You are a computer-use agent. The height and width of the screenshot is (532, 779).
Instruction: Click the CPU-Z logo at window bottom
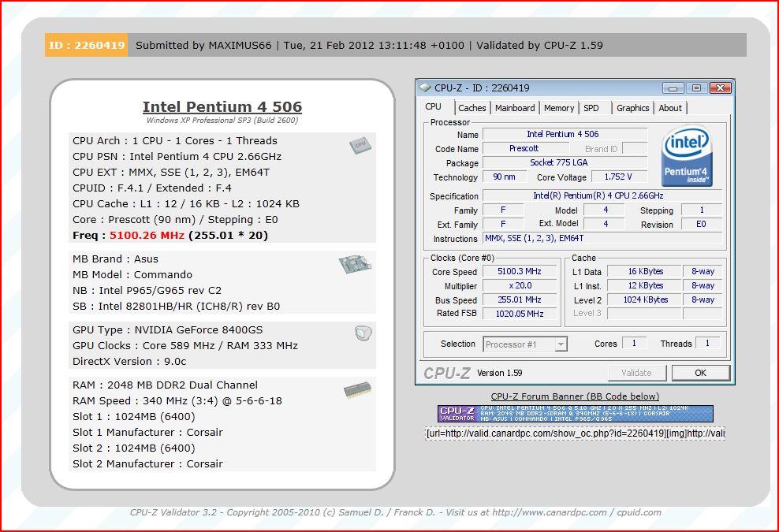pyautogui.click(x=446, y=373)
